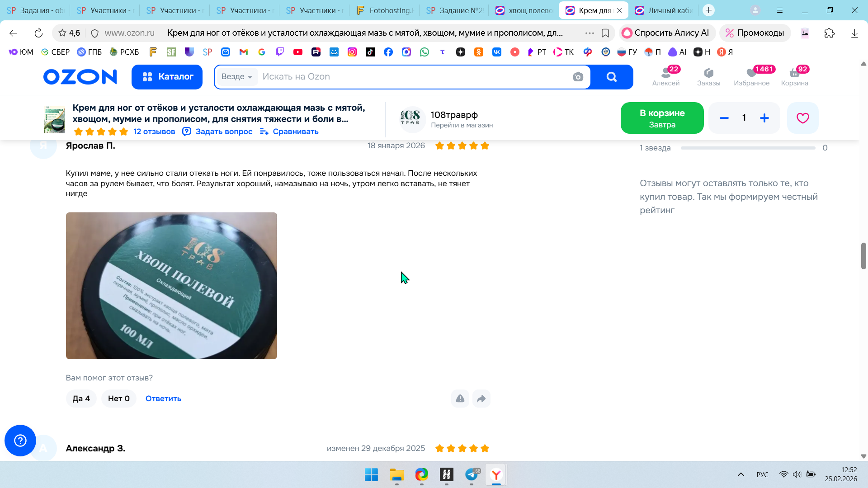868x488 pixels.
Task: Open the review photo of Хвощ полевой jar
Action: (x=171, y=286)
